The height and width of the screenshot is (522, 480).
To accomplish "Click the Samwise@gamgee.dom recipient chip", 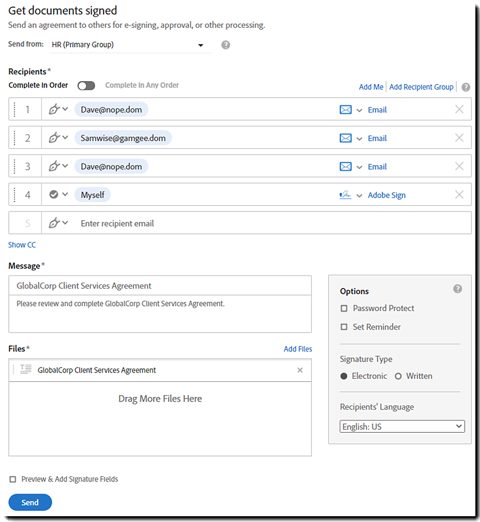I will click(x=123, y=138).
